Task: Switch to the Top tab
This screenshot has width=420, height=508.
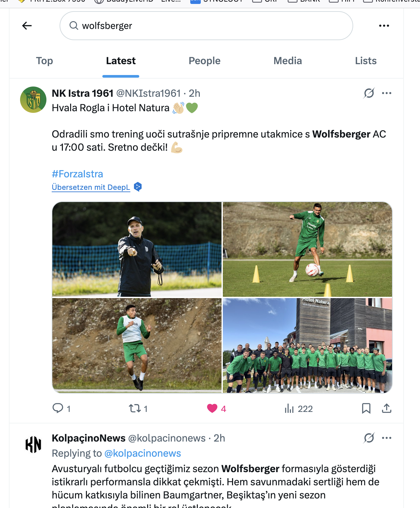Action: (x=44, y=61)
